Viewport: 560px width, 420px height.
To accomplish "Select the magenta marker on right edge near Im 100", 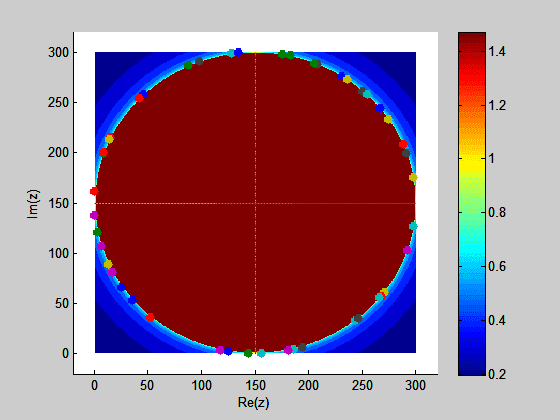I will coord(407,250).
